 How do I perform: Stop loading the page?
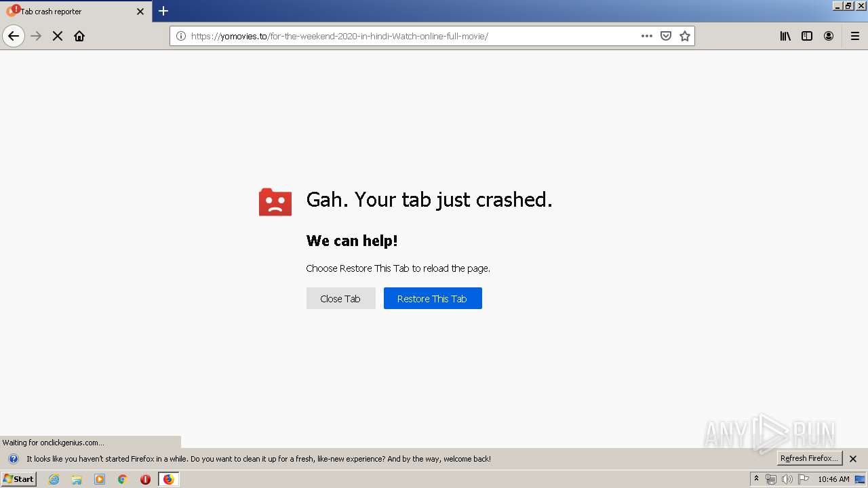coord(58,36)
